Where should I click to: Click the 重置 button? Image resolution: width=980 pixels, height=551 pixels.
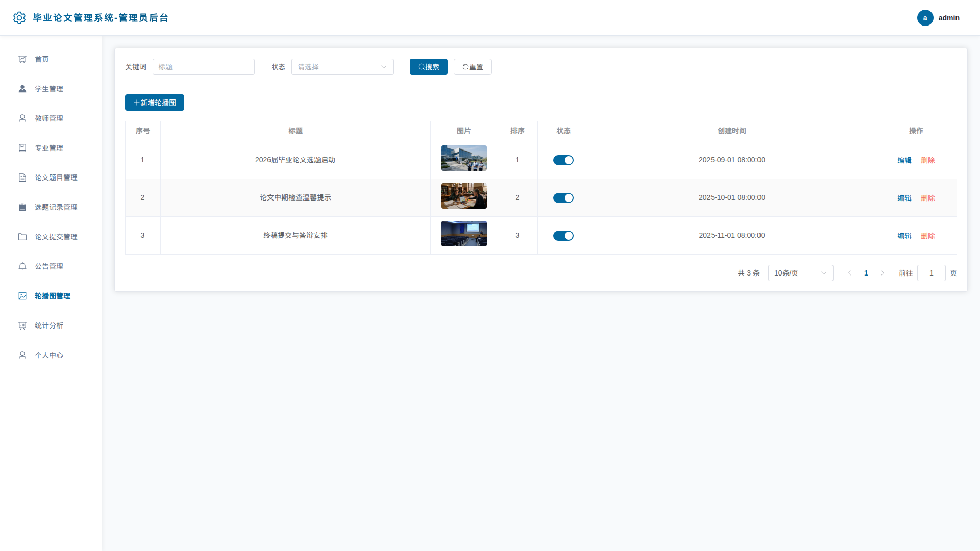pyautogui.click(x=472, y=67)
